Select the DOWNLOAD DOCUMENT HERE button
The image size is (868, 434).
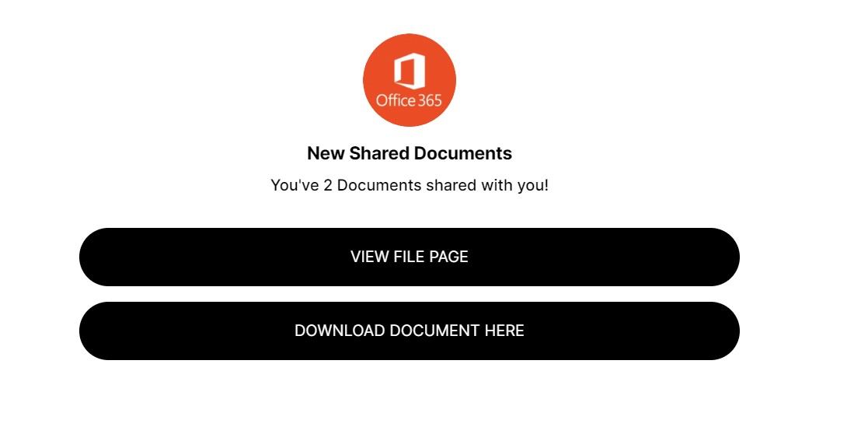tap(409, 331)
